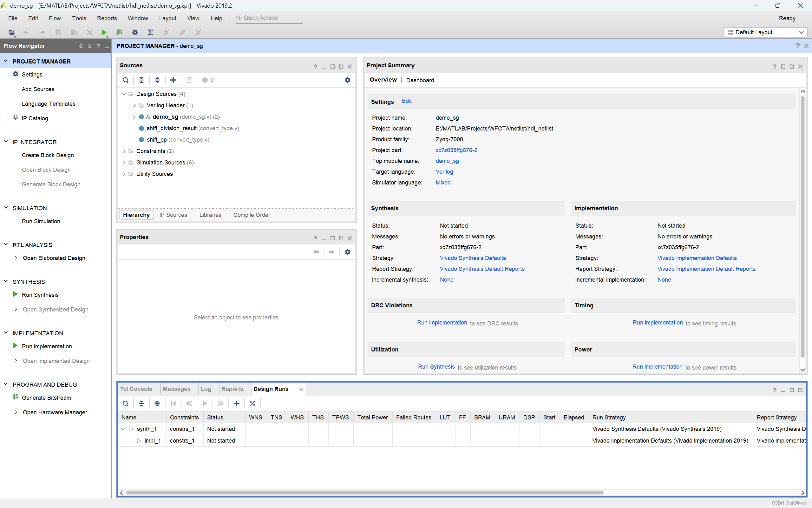The image size is (812, 508).
Task: Click the xc7z035ffg676-2 project part link
Action: point(456,150)
